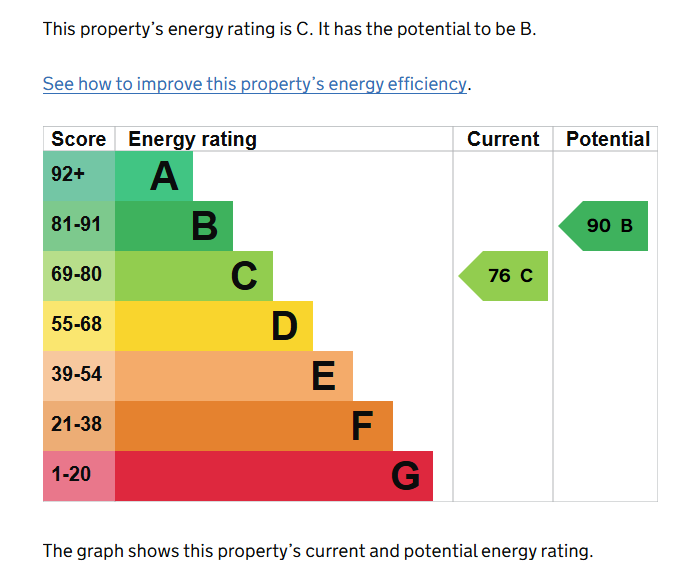Screen dimensions: 674x570
Task: Click the green A rating bar
Action: (154, 177)
